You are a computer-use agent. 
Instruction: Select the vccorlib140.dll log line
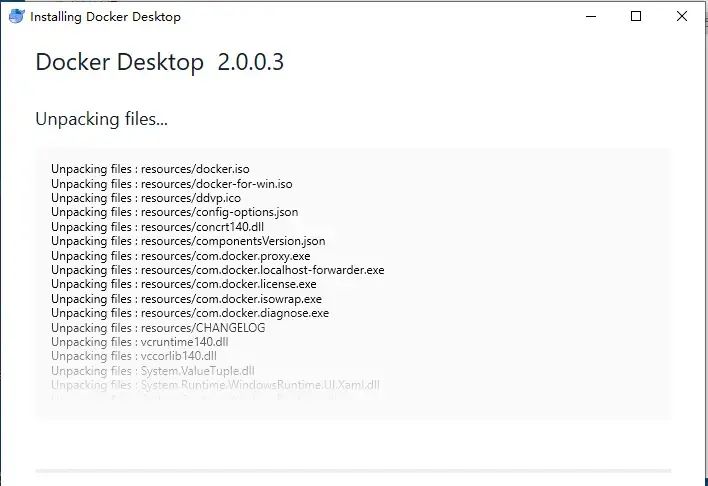point(134,356)
